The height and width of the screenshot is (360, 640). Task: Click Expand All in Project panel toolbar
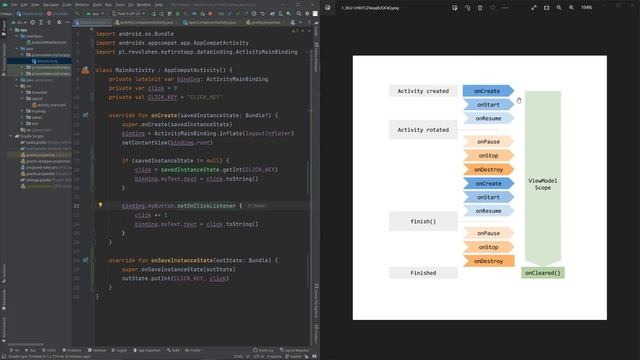(x=41, y=22)
